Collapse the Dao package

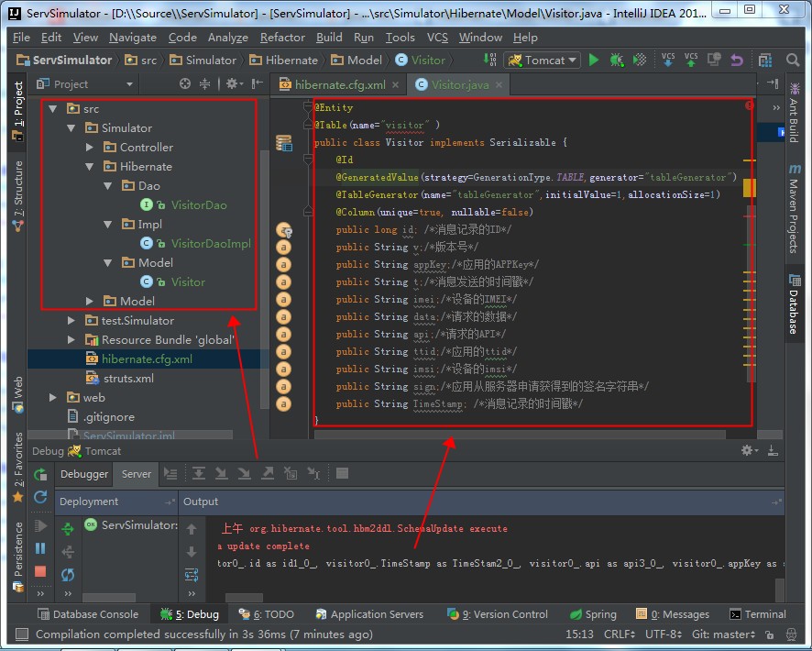(x=108, y=185)
